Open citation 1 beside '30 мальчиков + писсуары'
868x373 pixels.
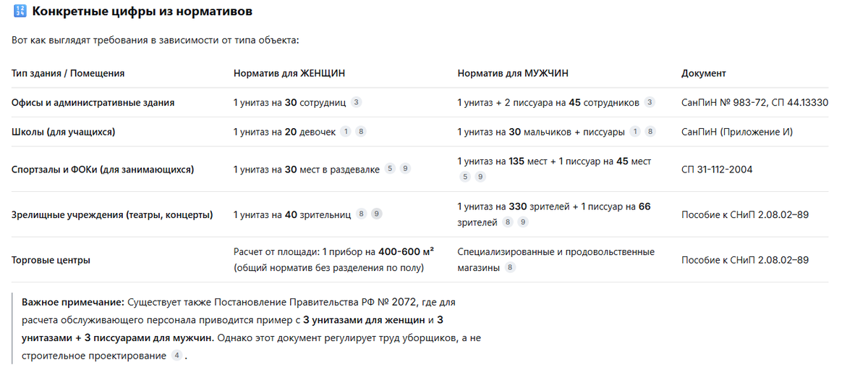tap(635, 132)
